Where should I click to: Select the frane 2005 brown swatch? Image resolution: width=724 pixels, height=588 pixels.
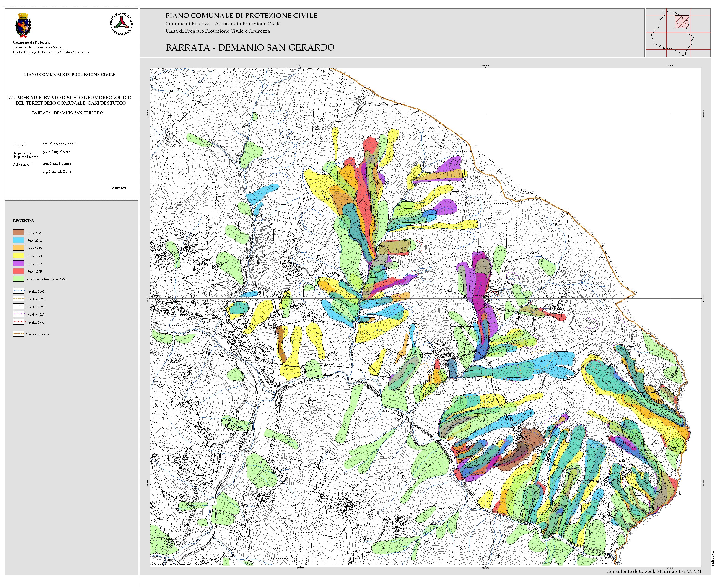coord(19,232)
